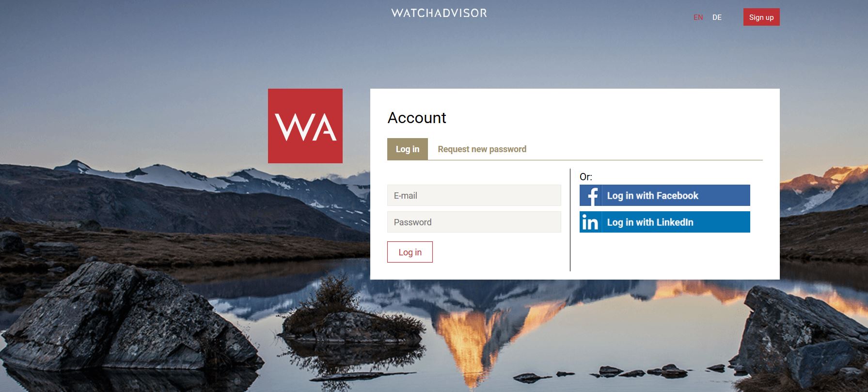Click the red WA square logo
This screenshot has height=392, width=868.
point(305,126)
